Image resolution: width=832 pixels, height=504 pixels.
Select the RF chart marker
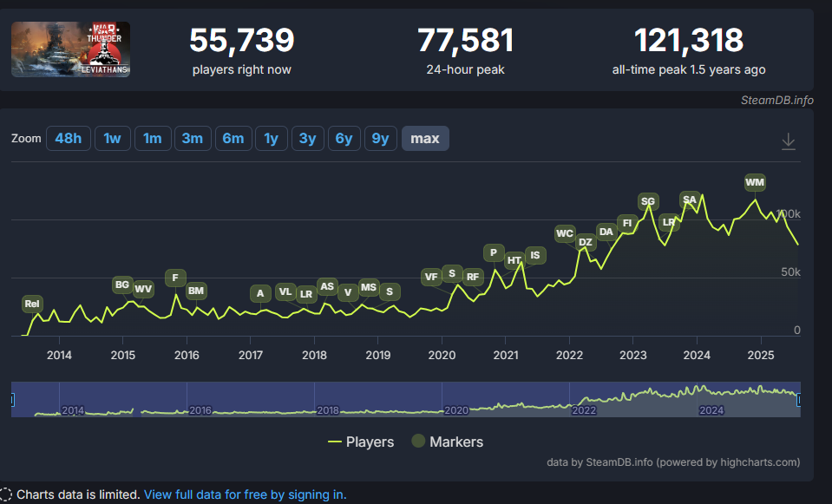tap(473, 277)
